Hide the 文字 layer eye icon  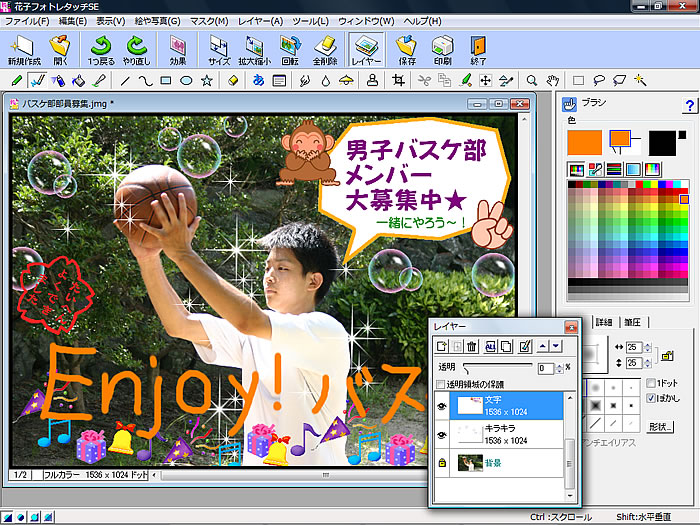442,406
